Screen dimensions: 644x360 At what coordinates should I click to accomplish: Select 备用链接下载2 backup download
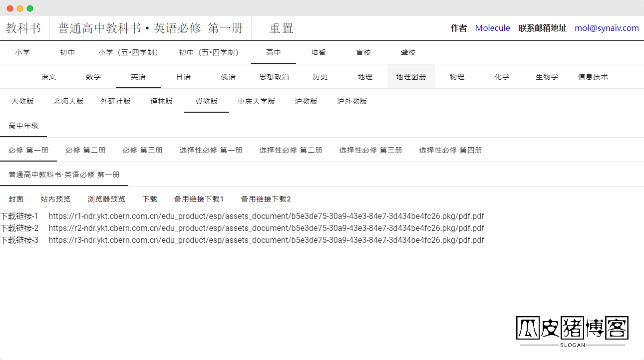click(x=266, y=199)
